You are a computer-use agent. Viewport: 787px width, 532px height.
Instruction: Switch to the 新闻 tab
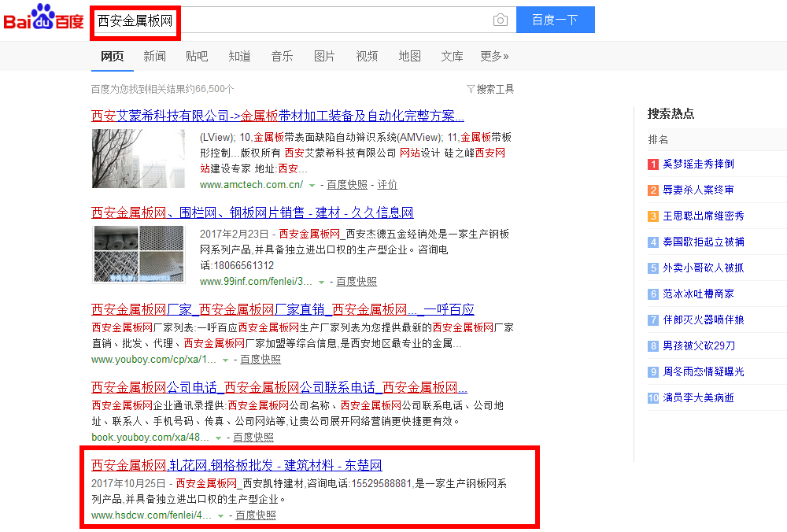click(154, 56)
